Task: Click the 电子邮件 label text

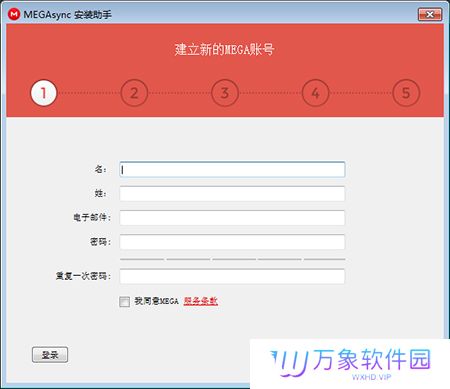Action: click(92, 218)
